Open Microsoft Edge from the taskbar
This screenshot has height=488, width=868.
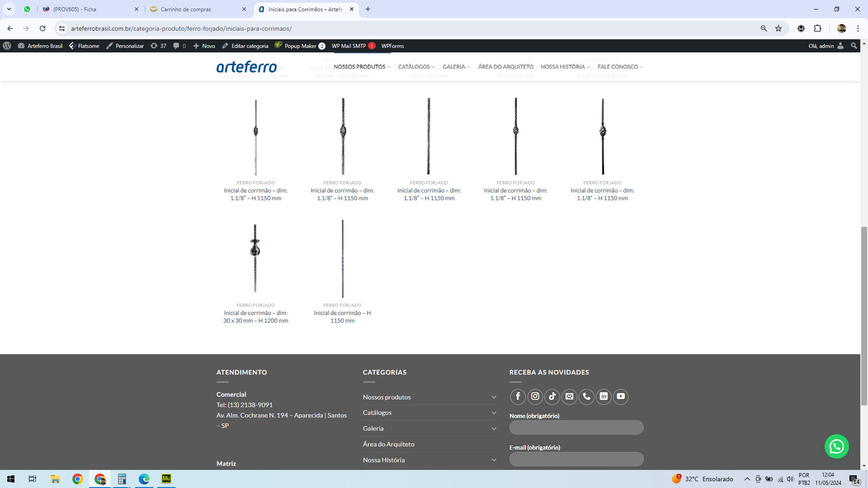coord(144,479)
